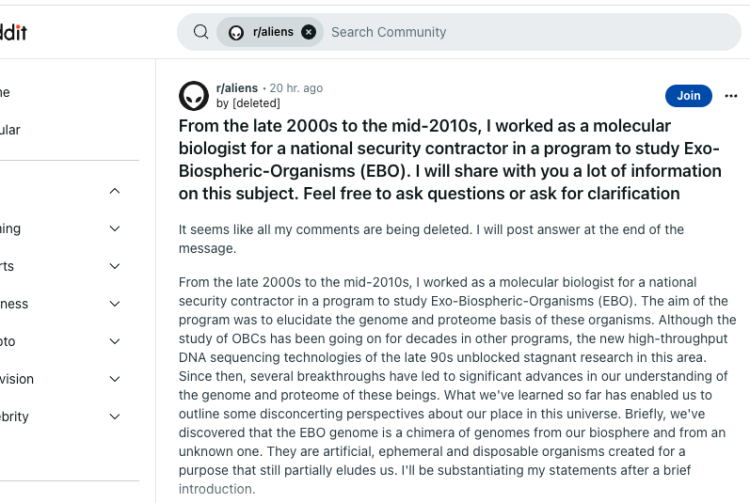The image size is (750, 503).
Task: Expand the sidebar section ending in 'brity'
Action: [115, 416]
